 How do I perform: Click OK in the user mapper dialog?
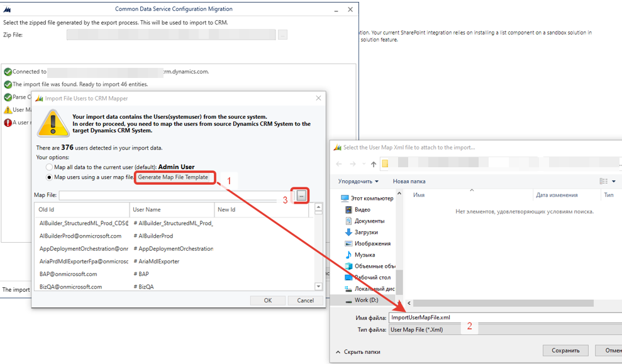click(x=268, y=300)
